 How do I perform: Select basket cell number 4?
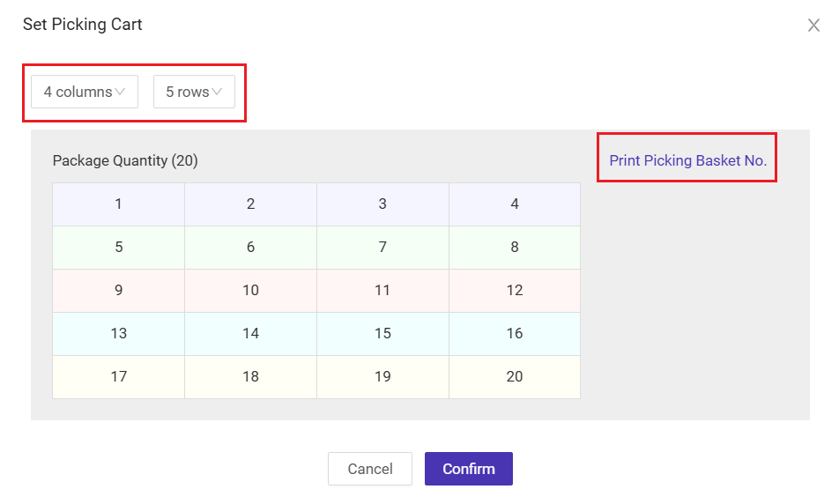tap(514, 204)
